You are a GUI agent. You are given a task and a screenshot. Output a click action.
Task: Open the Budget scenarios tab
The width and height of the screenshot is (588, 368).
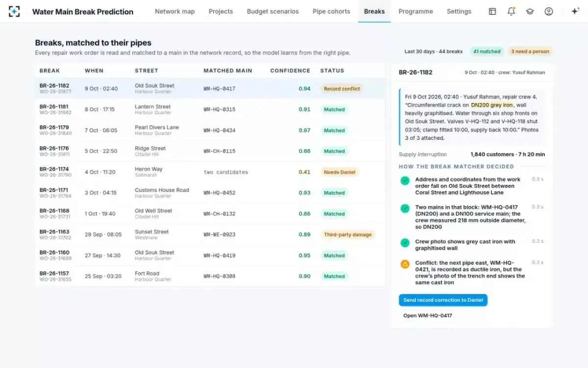272,11
